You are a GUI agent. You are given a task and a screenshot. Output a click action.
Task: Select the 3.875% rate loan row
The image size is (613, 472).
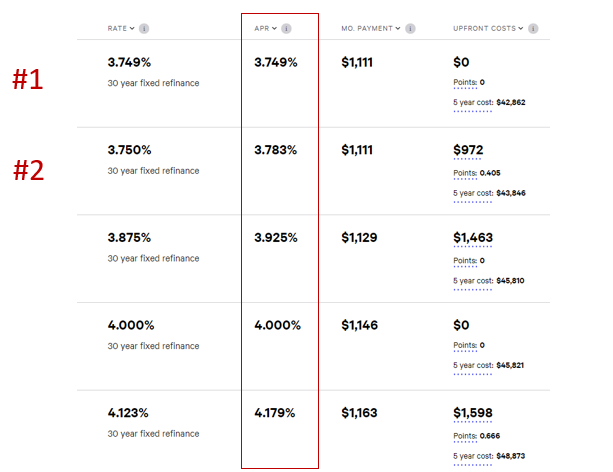(x=313, y=258)
